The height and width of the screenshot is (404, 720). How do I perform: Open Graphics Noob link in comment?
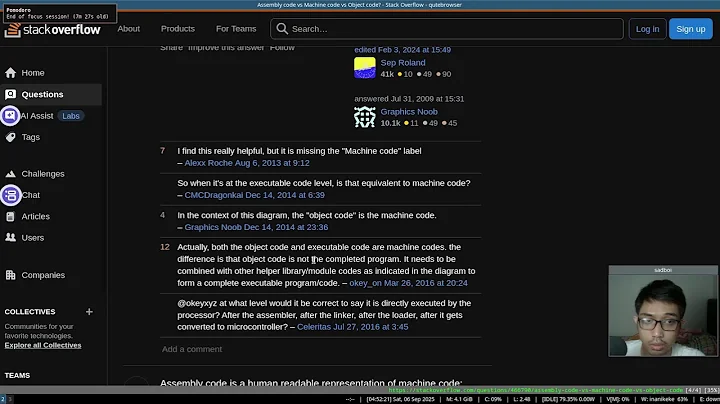tap(213, 227)
